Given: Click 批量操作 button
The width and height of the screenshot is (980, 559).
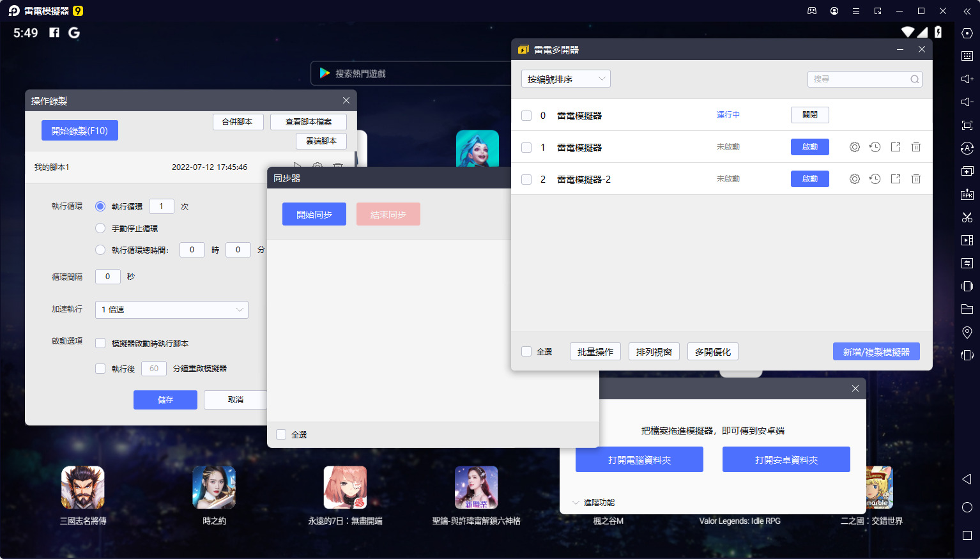Looking at the screenshot, I should click(x=595, y=351).
